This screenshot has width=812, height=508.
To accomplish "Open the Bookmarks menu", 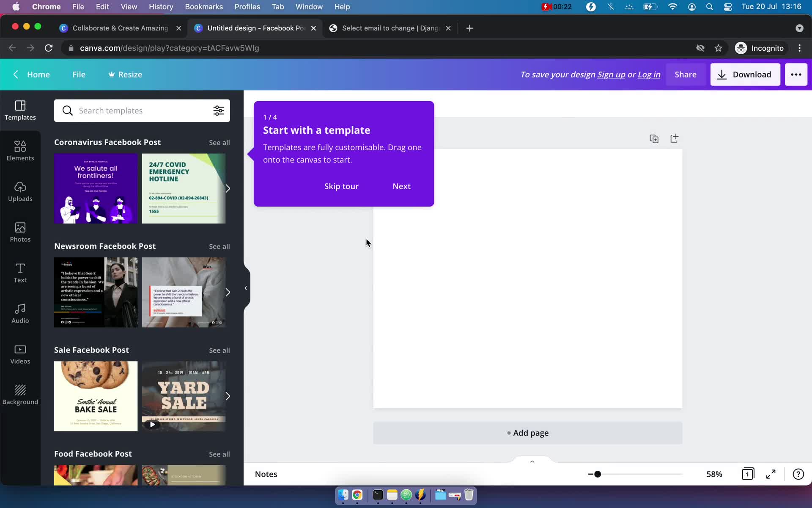I will tap(204, 7).
